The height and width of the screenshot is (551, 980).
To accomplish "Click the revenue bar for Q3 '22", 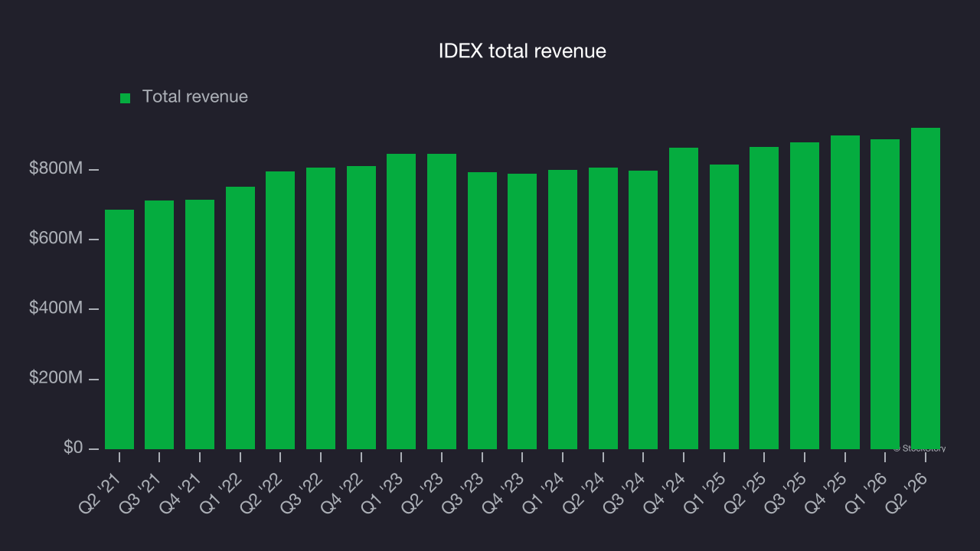I will point(321,308).
